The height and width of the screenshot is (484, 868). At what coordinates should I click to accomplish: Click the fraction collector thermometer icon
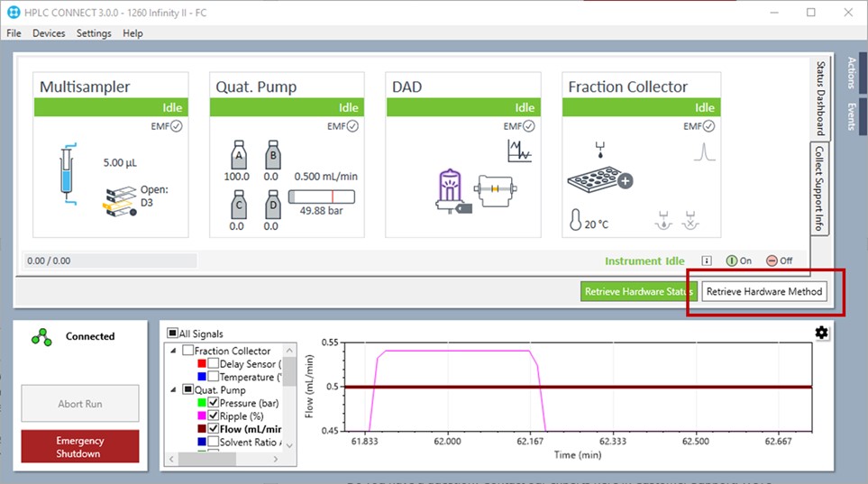(575, 220)
